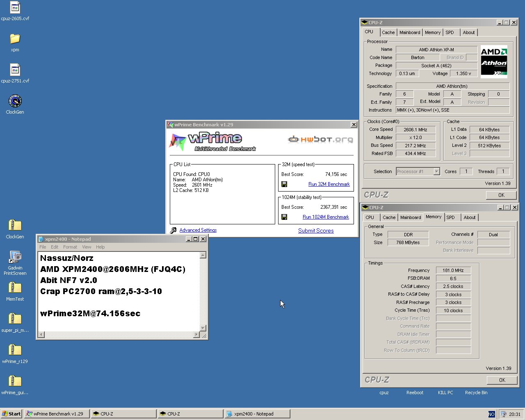The image size is (525, 420).
Task: Select the super_pi_m... zip icon
Action: click(15, 319)
